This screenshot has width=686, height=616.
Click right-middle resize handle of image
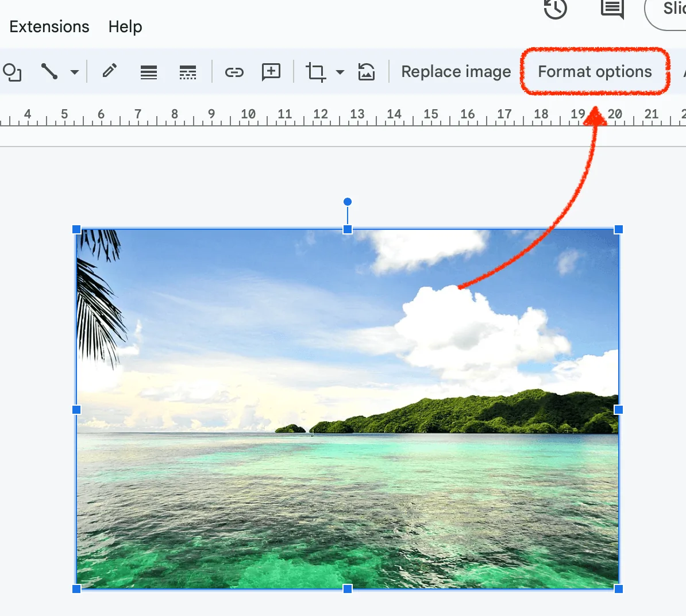[x=618, y=410]
